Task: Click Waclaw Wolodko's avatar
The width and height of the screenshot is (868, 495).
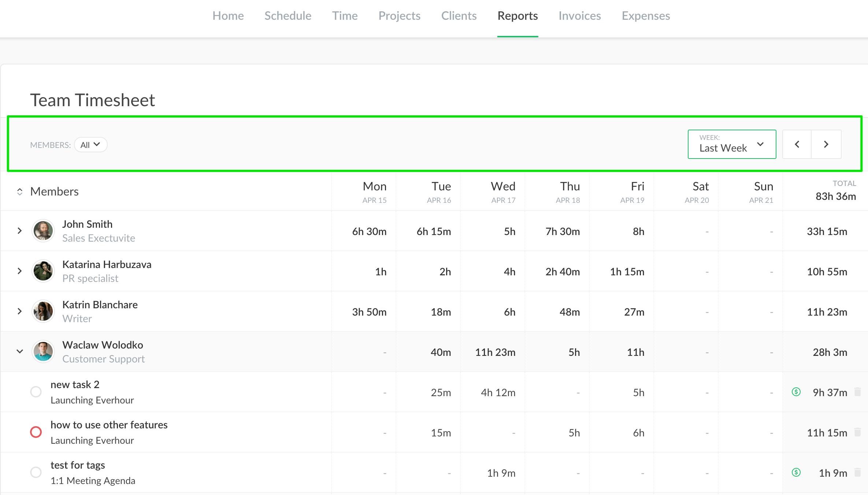Action: point(43,351)
